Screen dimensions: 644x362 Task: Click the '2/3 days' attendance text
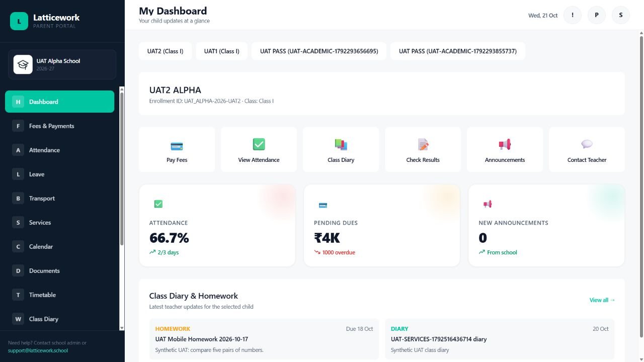pyautogui.click(x=168, y=252)
